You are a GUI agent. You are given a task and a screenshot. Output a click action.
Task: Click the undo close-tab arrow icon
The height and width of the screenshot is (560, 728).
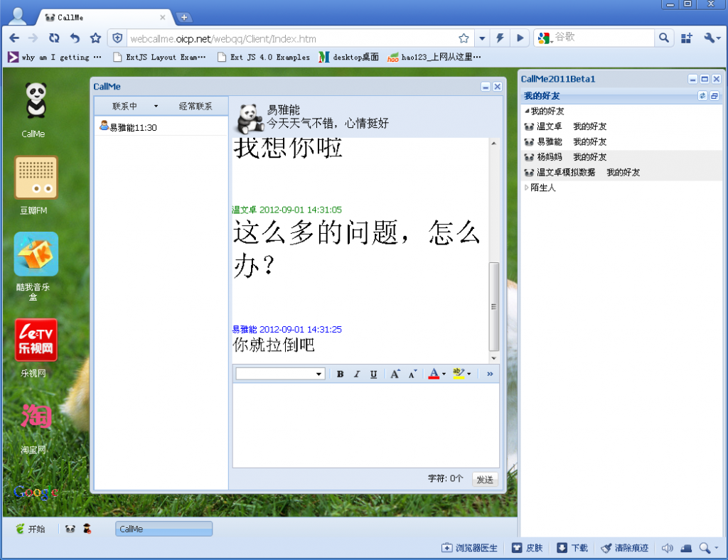click(x=75, y=38)
